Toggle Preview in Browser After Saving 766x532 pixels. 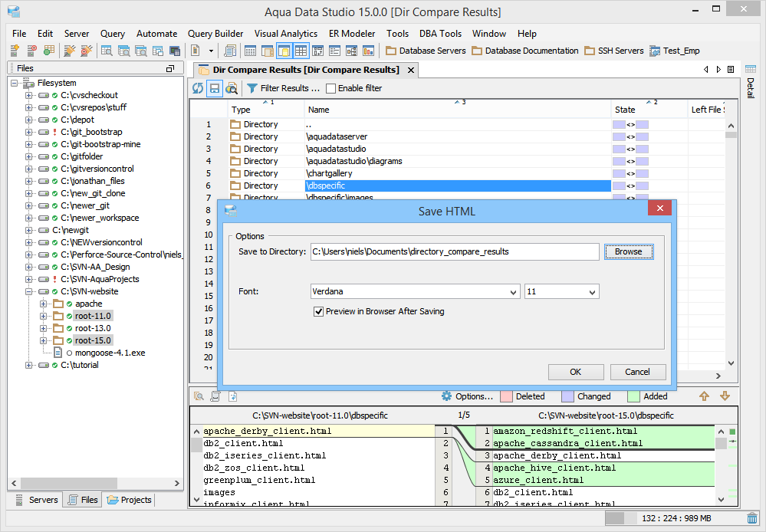click(x=319, y=311)
